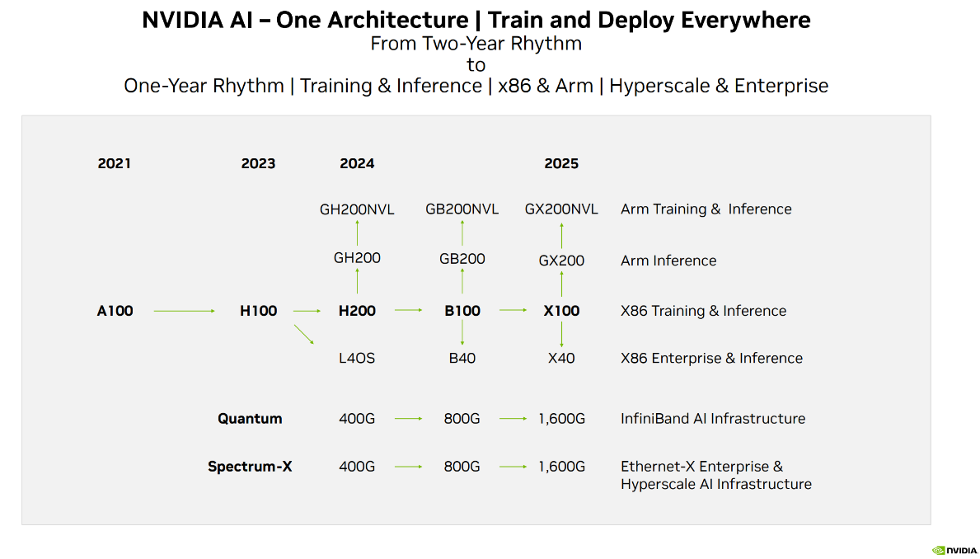The height and width of the screenshot is (559, 980).
Task: Select 800G in the Quantum row
Action: 462,419
